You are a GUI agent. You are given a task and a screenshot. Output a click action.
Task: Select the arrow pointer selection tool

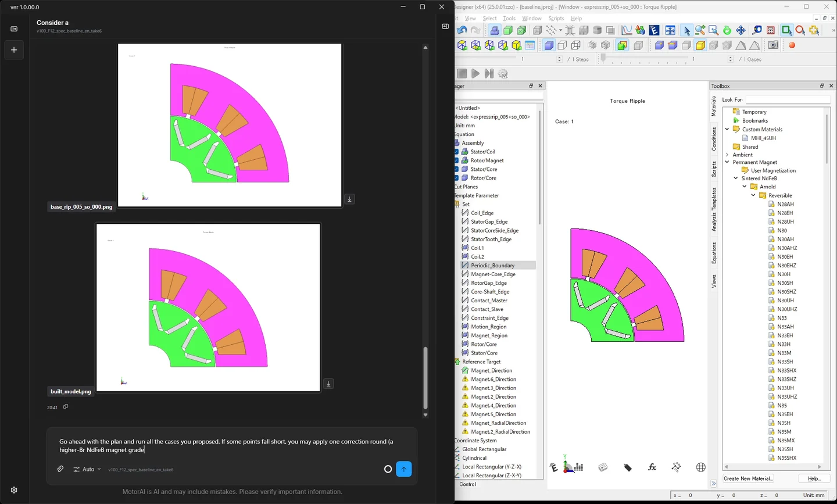coord(686,30)
